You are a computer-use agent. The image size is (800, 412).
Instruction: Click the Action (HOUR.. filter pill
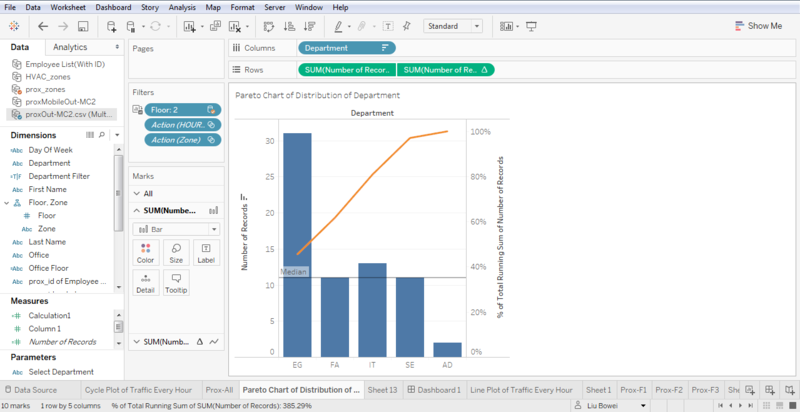(183, 124)
